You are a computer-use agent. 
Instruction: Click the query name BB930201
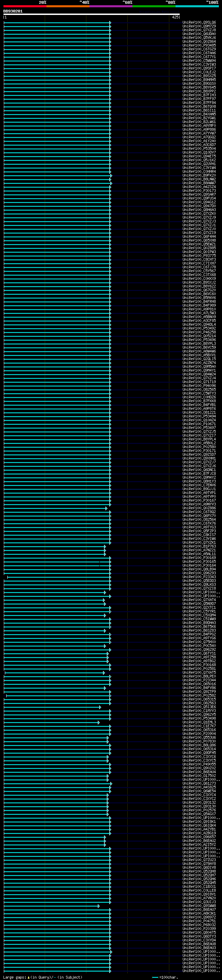[13, 11]
